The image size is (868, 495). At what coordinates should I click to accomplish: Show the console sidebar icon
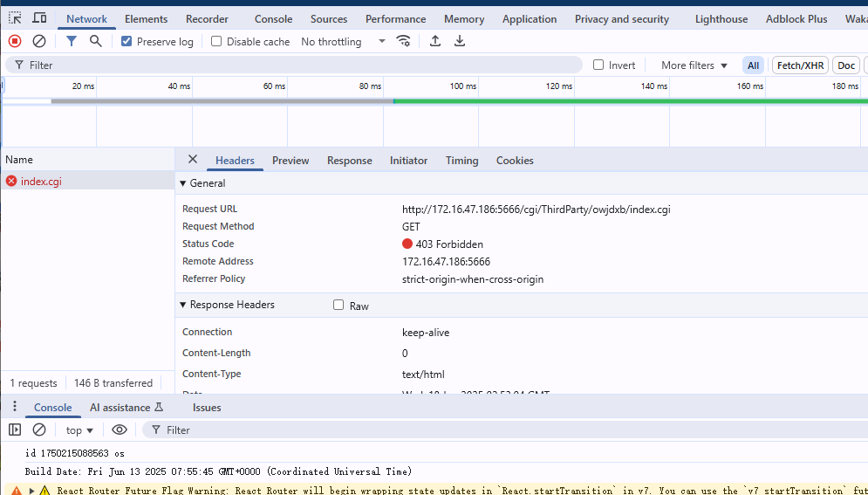point(15,430)
